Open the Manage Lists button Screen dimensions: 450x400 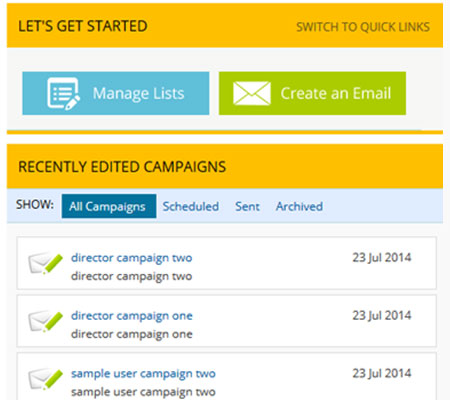pyautogui.click(x=116, y=93)
